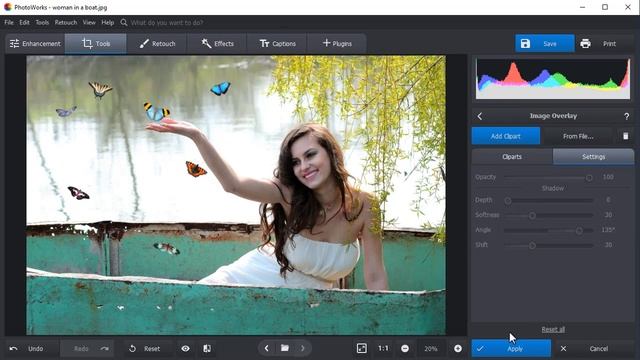Adjust the Opacity slider
Viewport: 640px width, 360px height.
pos(549,178)
